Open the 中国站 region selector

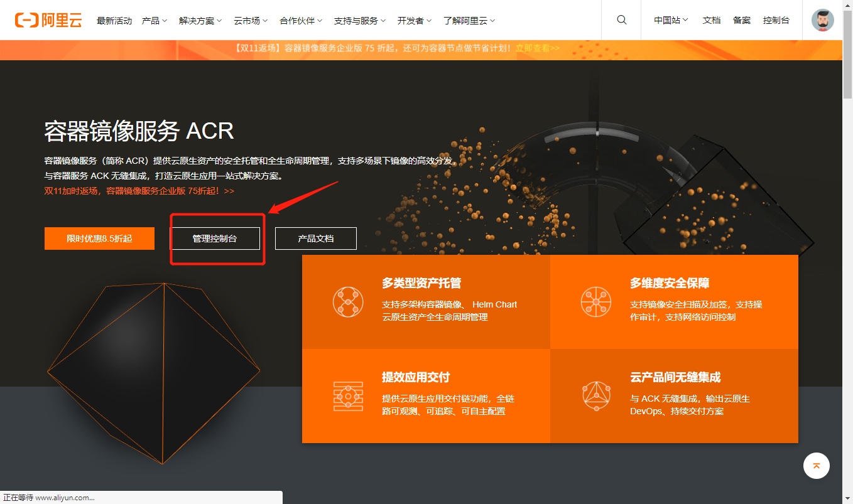pyautogui.click(x=671, y=20)
